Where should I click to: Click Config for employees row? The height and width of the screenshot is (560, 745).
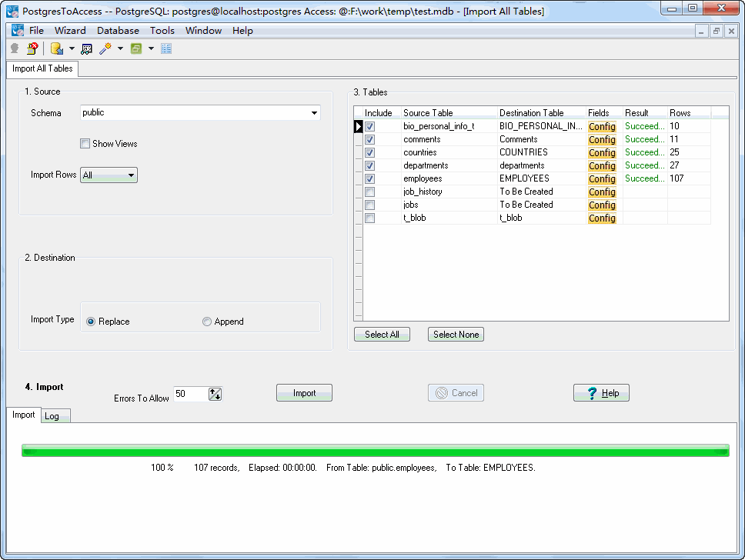click(x=602, y=178)
